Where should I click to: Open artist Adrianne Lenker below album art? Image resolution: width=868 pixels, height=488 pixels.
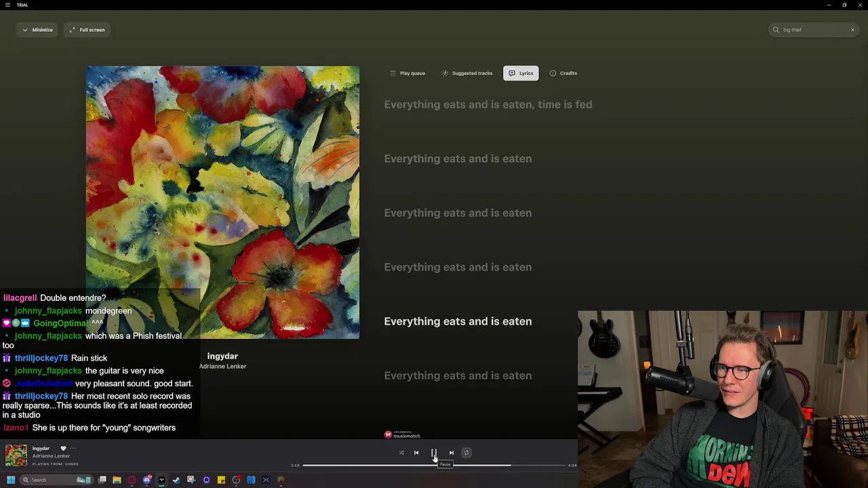click(222, 366)
